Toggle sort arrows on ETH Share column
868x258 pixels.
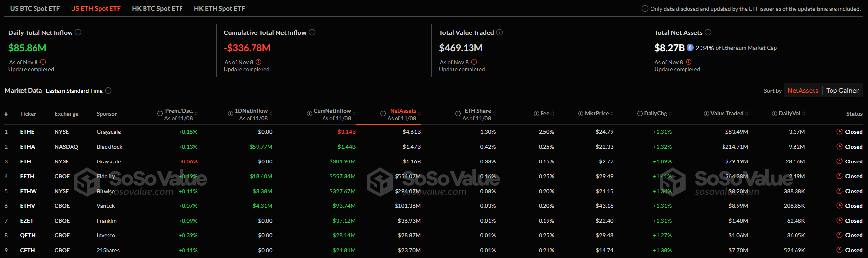click(x=494, y=114)
